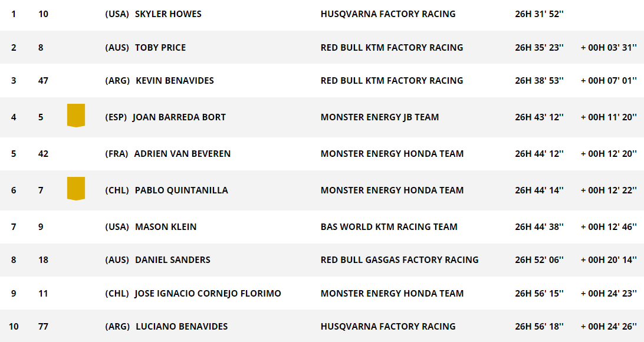This screenshot has width=644, height=342.
Task: Click gap value + 00H 03' 31''
Action: (x=609, y=48)
